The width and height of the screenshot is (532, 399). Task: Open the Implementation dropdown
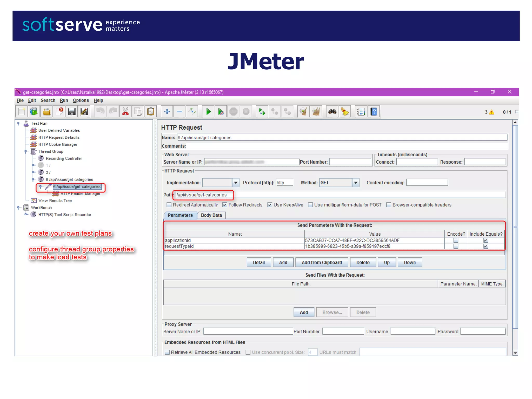point(235,183)
